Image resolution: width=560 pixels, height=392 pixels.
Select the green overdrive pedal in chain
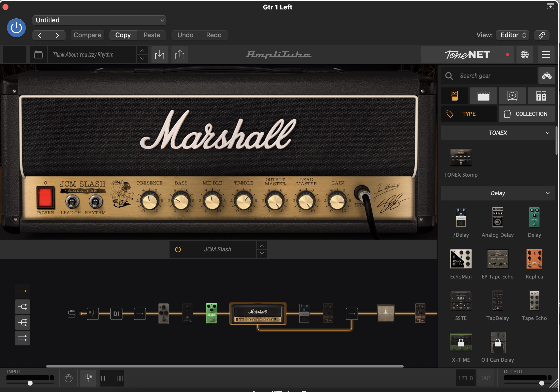(x=211, y=313)
